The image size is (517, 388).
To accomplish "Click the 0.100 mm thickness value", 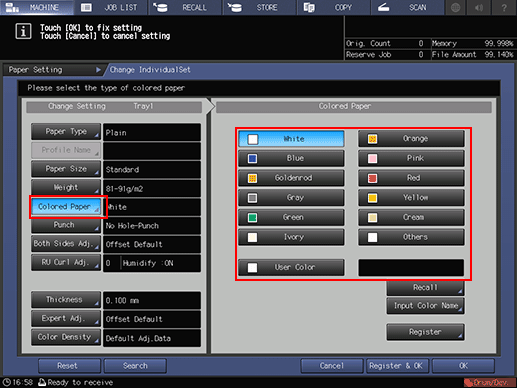I will click(x=152, y=300).
